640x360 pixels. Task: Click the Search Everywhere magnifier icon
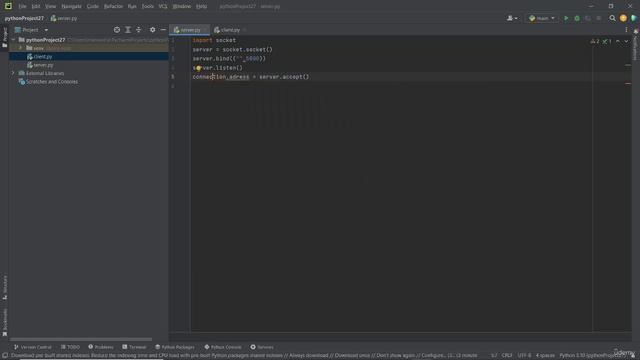coord(612,18)
